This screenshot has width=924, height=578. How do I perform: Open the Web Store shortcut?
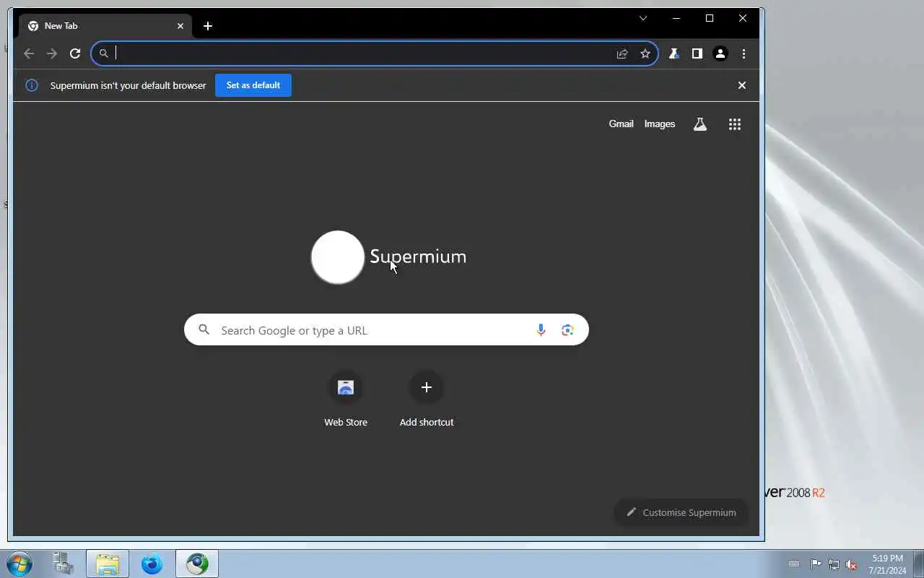pos(346,400)
